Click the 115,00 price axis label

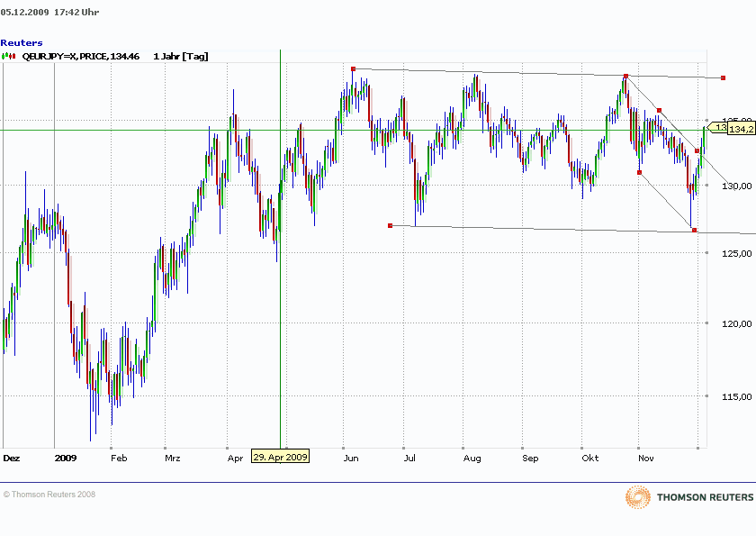coord(737,397)
